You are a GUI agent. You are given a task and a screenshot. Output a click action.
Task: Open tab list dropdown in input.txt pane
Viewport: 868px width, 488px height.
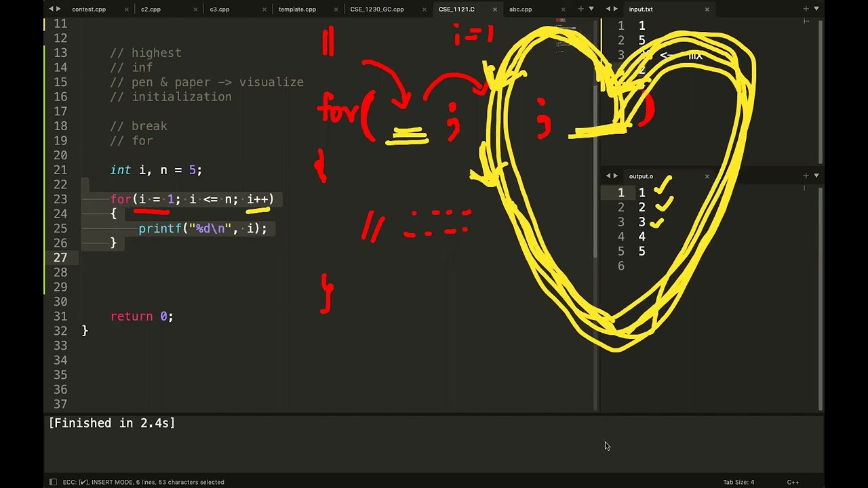coord(816,9)
